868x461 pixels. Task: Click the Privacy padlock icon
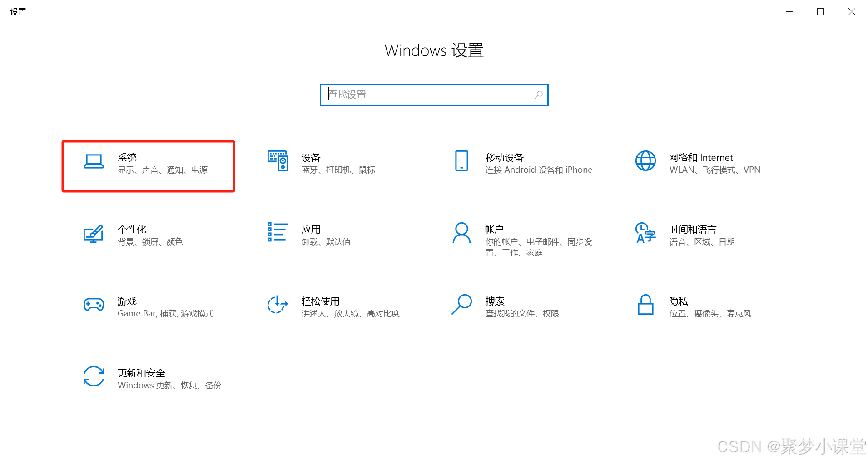coord(645,305)
